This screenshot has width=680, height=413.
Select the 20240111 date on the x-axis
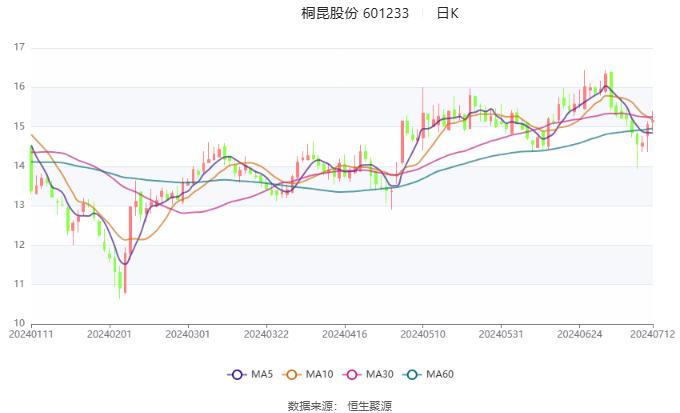click(x=32, y=335)
